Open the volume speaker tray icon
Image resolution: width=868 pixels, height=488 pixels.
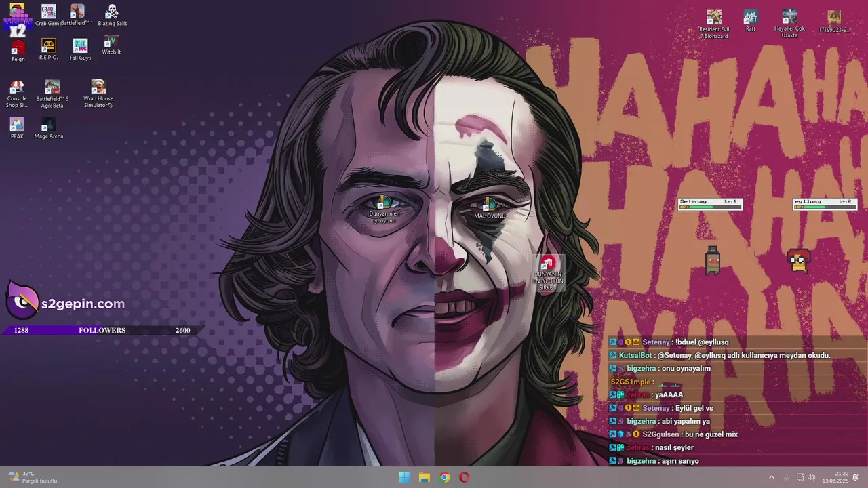[x=812, y=477]
